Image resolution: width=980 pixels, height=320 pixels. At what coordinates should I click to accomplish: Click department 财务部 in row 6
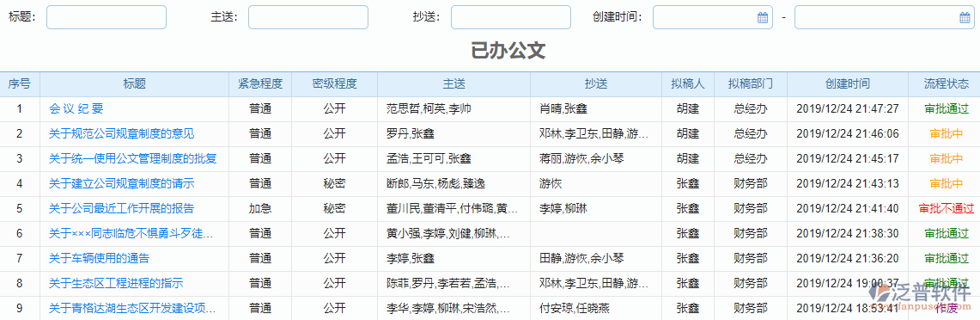click(751, 234)
